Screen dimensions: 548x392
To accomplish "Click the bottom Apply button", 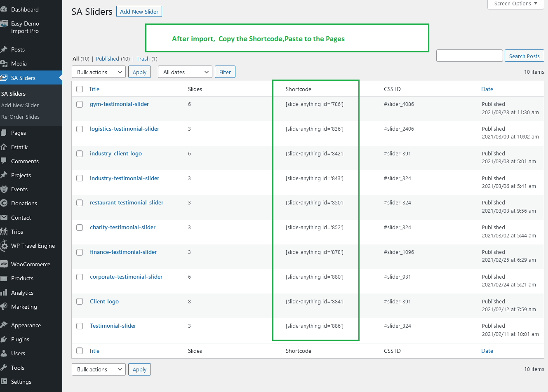I will (x=139, y=369).
